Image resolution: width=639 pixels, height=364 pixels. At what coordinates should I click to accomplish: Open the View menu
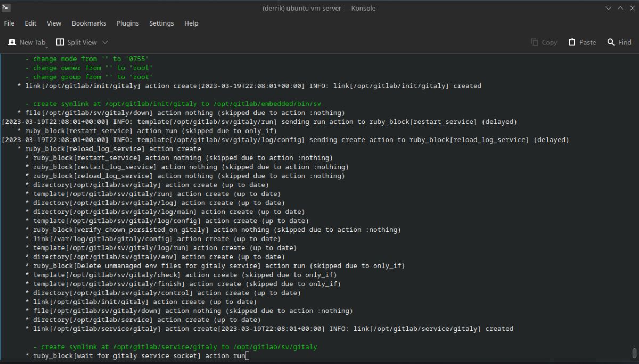pyautogui.click(x=54, y=23)
